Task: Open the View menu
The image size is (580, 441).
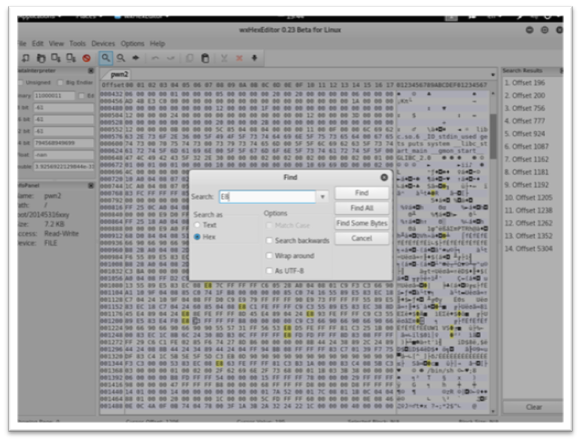Action: tap(56, 43)
